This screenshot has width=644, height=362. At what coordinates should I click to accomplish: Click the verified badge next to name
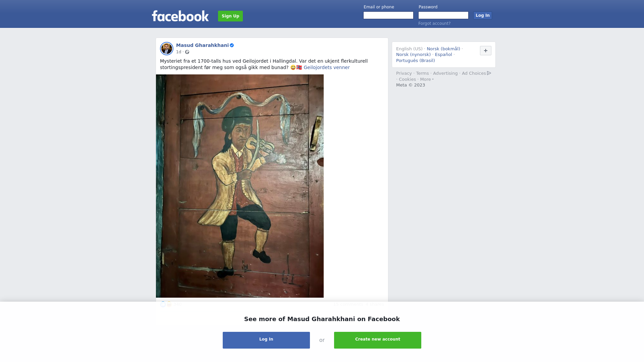click(232, 45)
